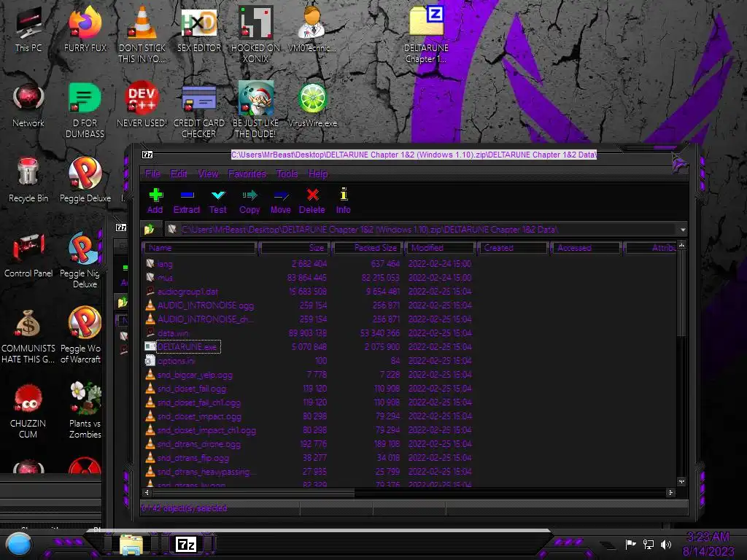Select COMMUNISTS HATE THIS money bag icon
The image size is (747, 560).
pyautogui.click(x=28, y=336)
